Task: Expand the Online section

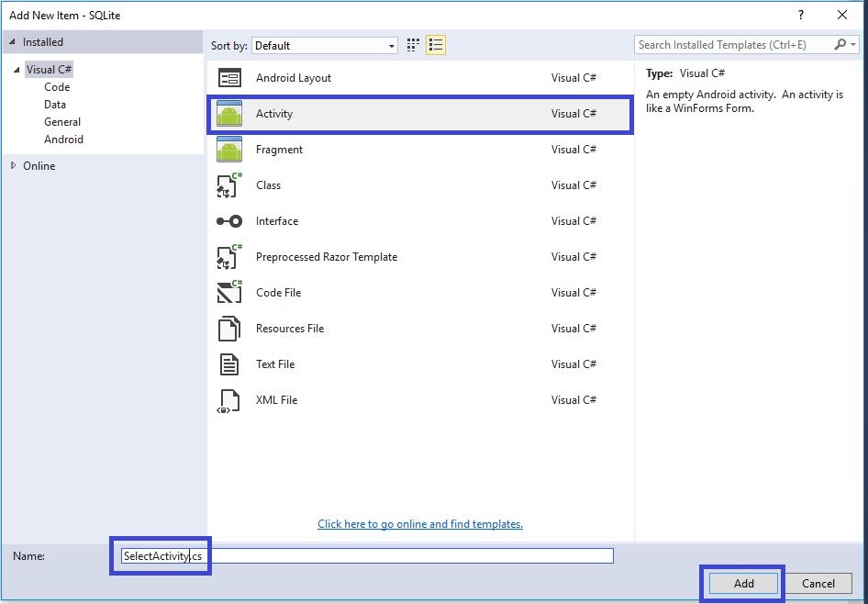Action: [13, 165]
